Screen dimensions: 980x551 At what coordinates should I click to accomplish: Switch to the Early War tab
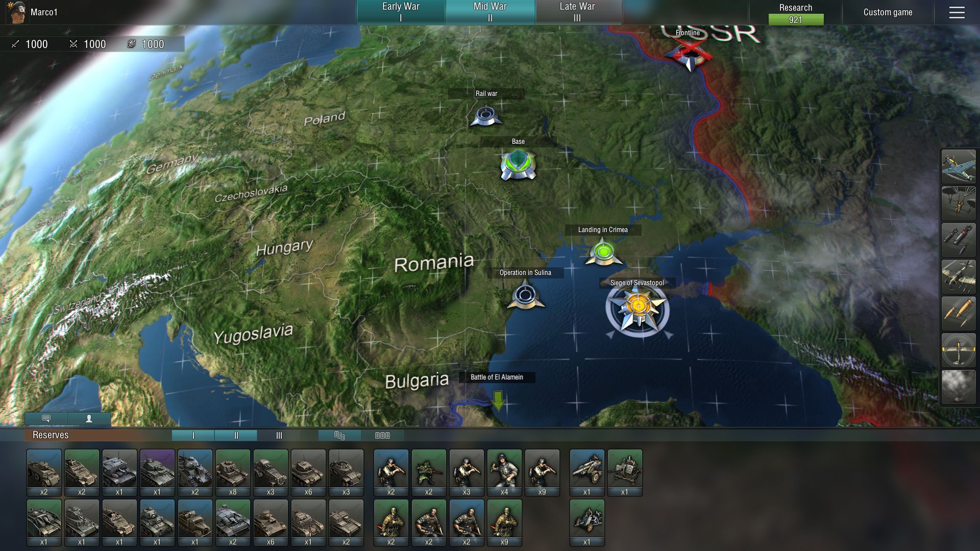point(401,12)
